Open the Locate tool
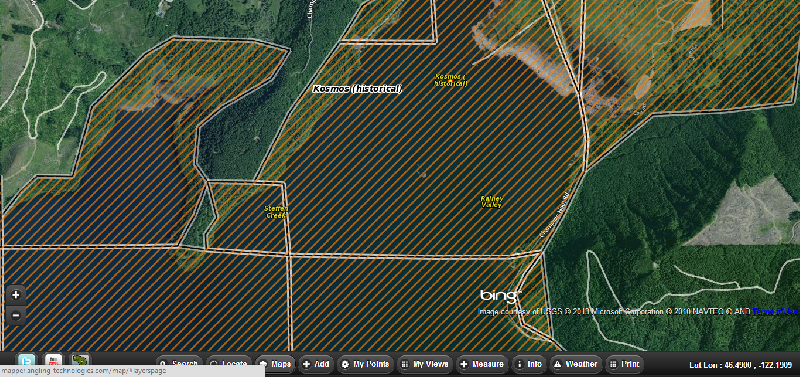The height and width of the screenshot is (377, 800). pos(229,364)
